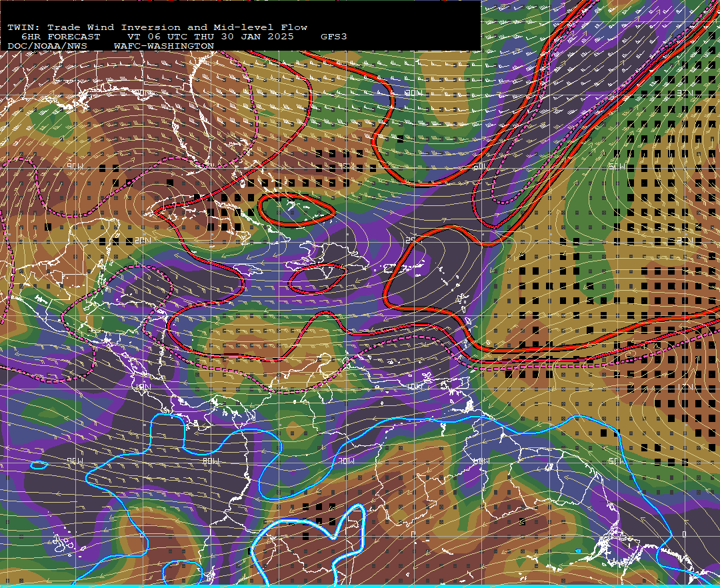The image size is (720, 588).
Task: Click the '10N' label beside Central America
Action: 143,387
